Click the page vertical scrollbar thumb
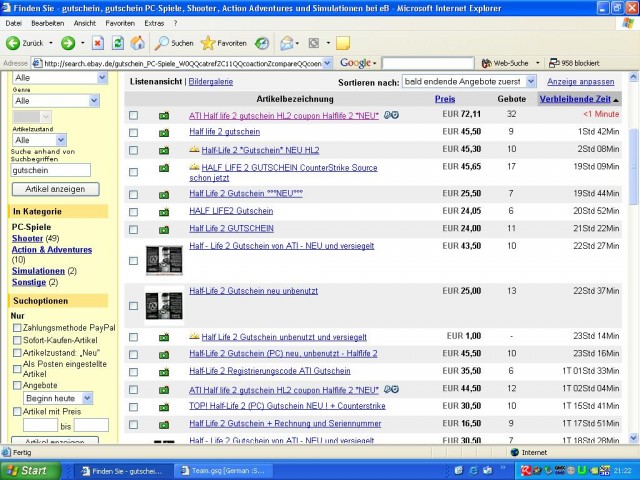 (633, 167)
